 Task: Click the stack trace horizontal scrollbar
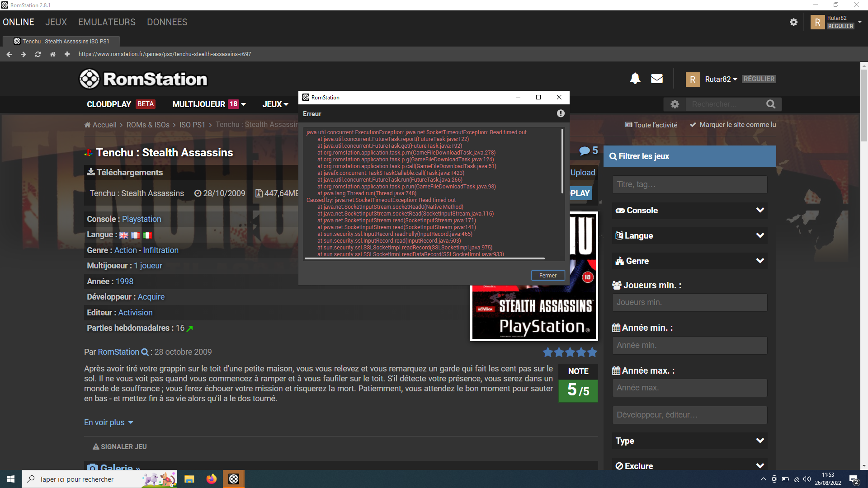[425, 258]
